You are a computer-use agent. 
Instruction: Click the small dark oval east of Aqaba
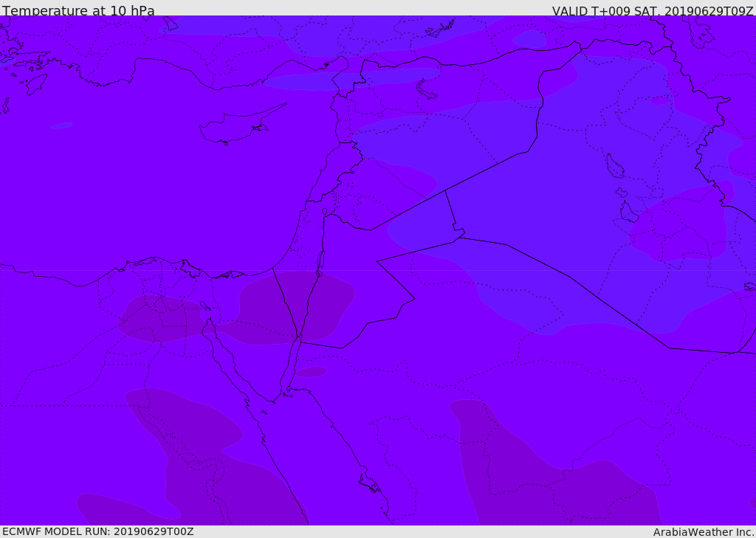point(311,372)
